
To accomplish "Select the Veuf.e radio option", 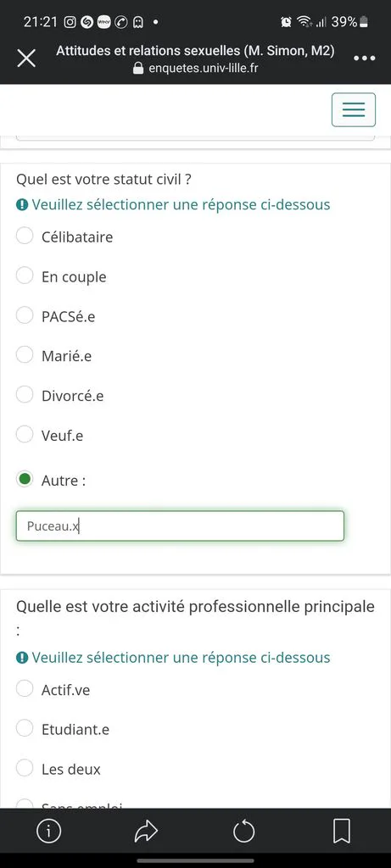I will pos(25,435).
